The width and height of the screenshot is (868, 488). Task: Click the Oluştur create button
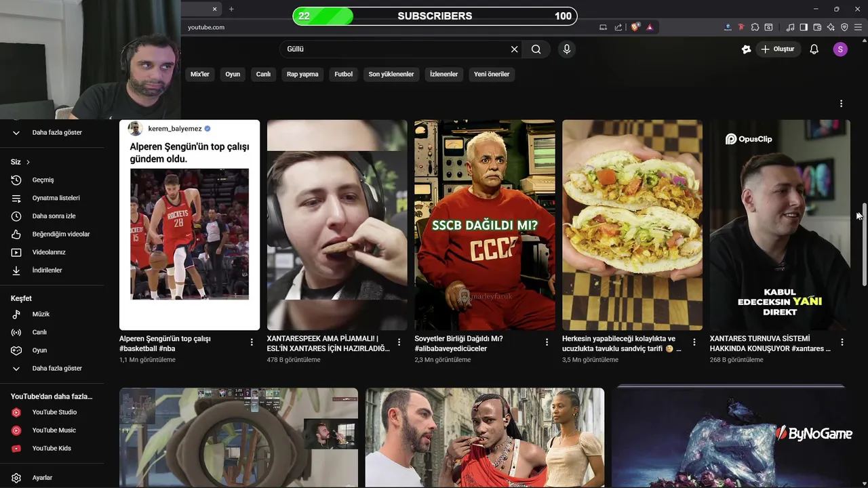pyautogui.click(x=778, y=49)
